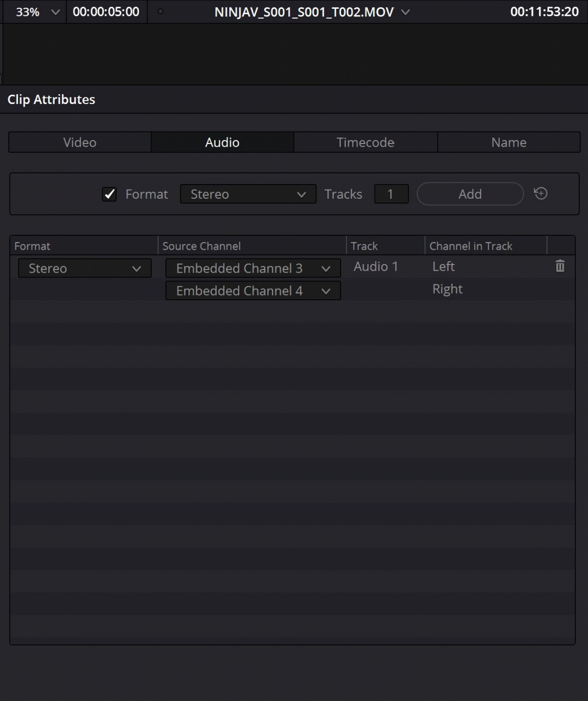This screenshot has width=588, height=701.
Task: Open the 33% viewer zoom dropdown
Action: click(55, 12)
